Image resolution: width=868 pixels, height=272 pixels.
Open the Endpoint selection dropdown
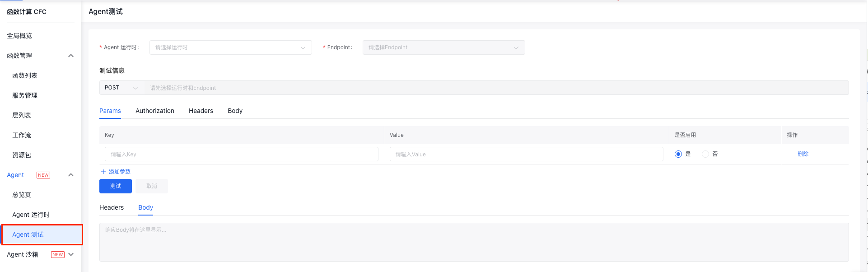tap(443, 47)
